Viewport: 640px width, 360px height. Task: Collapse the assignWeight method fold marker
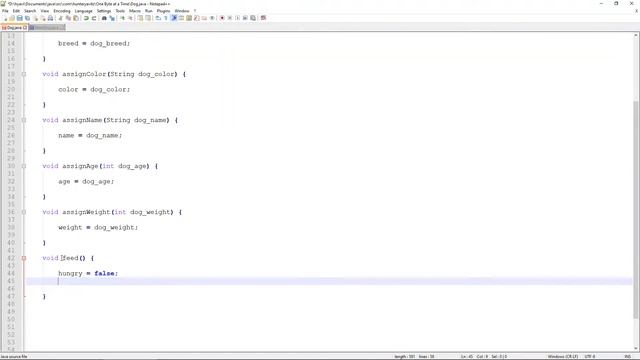point(24,212)
